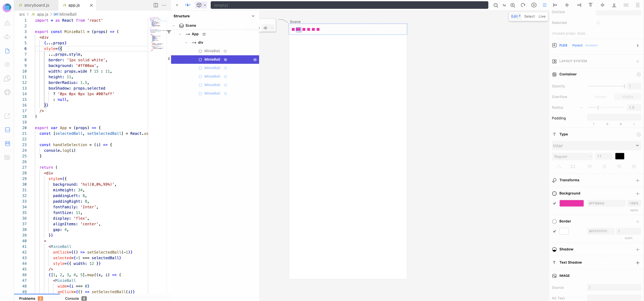Open the Console tab at the bottom
The image size is (644, 301).
(x=72, y=298)
